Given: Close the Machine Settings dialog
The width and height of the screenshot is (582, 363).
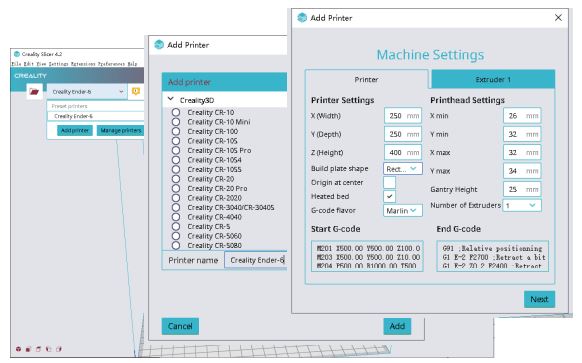Looking at the screenshot, I should click(x=558, y=17).
